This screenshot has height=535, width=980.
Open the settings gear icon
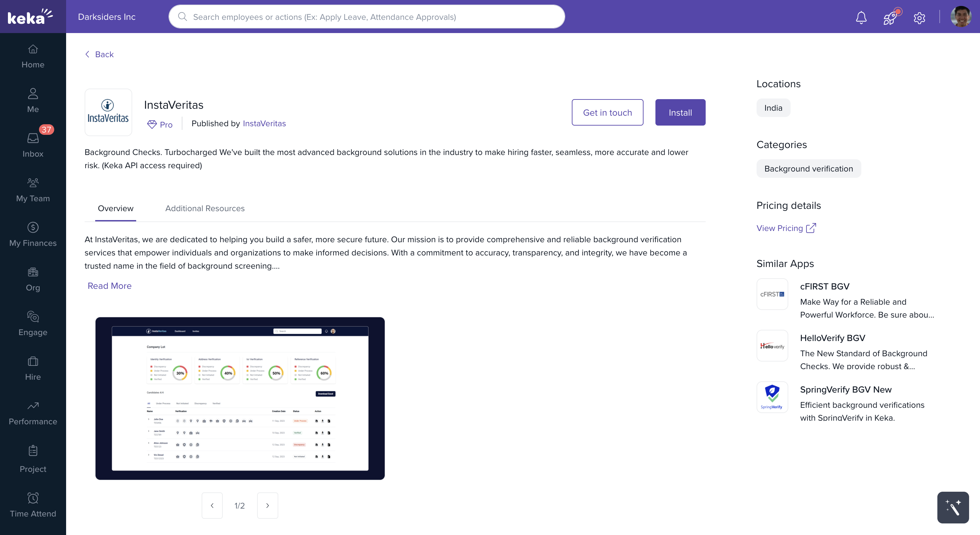click(x=919, y=18)
